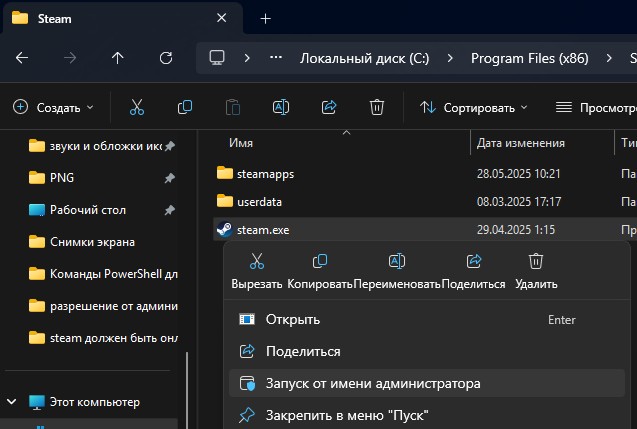This screenshot has height=429, width=637.
Task: Click Вырезать in context menu
Action: point(257,270)
